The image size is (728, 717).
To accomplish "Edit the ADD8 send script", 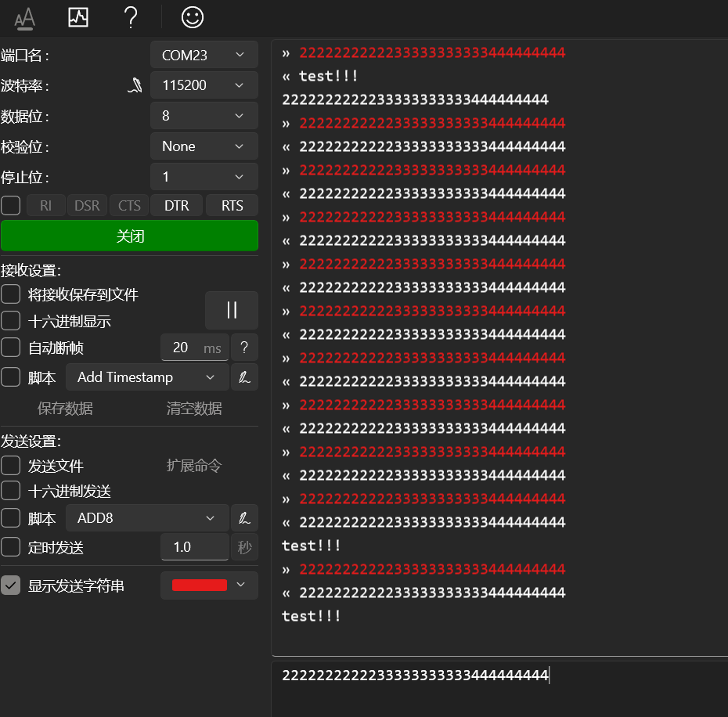I will 245,518.
